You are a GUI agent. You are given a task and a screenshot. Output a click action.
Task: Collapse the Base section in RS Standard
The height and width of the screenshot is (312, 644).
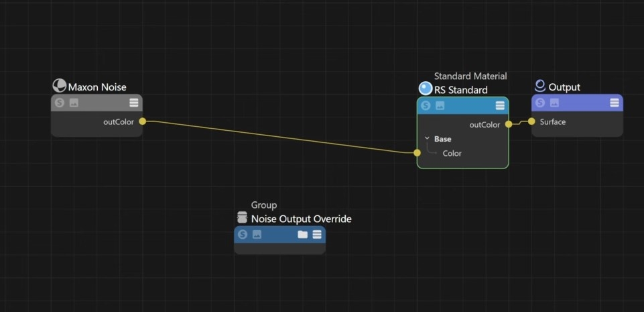[x=426, y=139]
